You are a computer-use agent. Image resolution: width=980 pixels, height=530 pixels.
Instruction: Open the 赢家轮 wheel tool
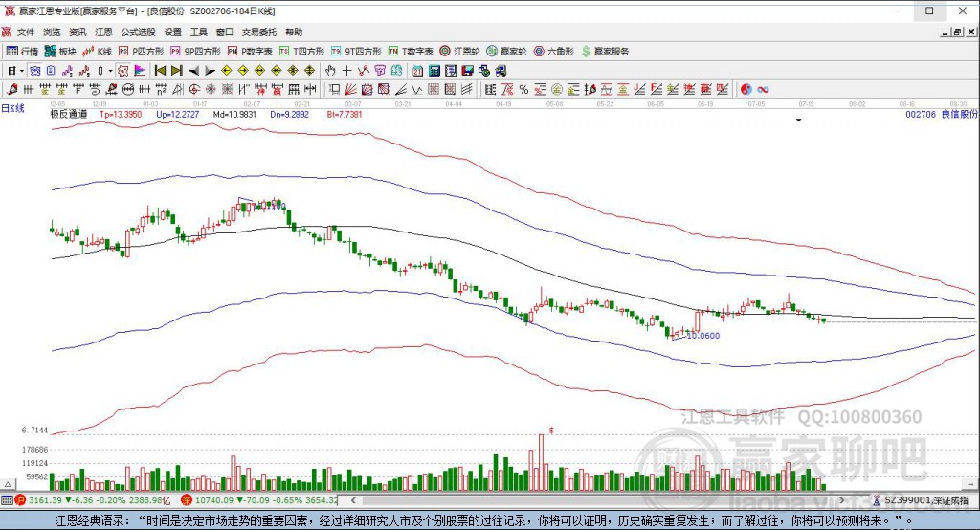coord(507,52)
